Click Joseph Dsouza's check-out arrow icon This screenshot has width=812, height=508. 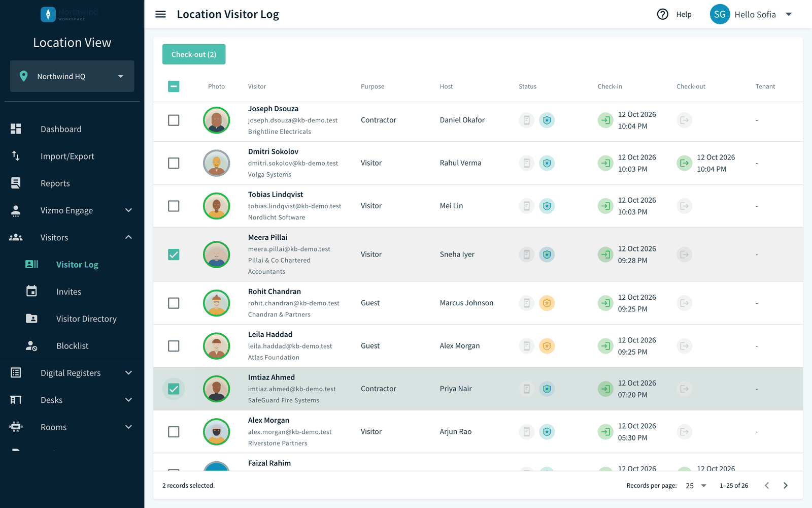click(x=684, y=120)
